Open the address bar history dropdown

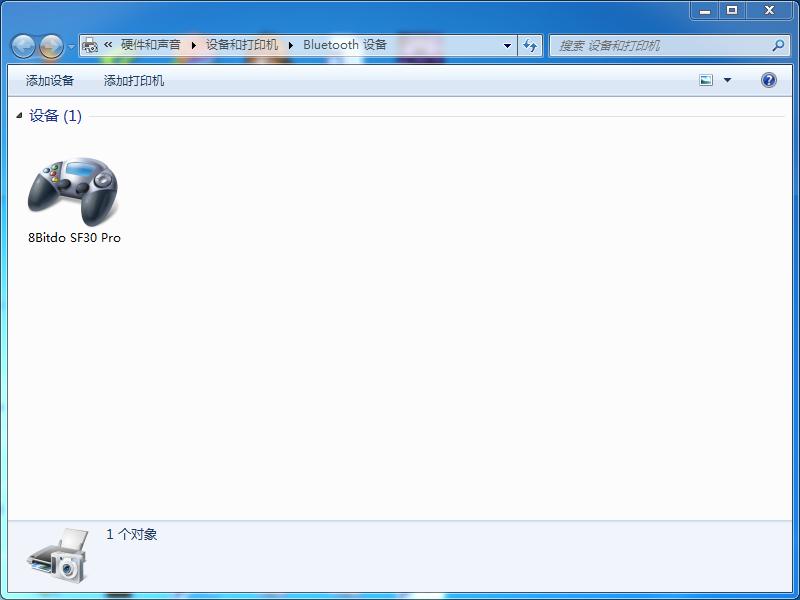click(508, 45)
